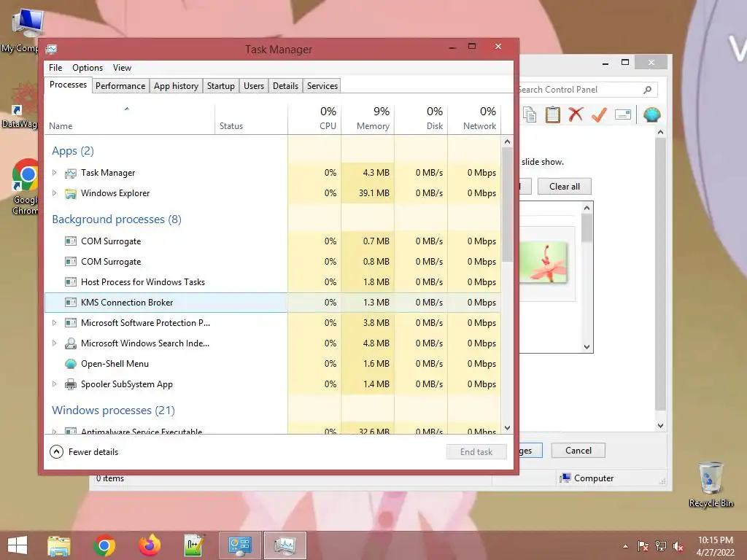Sort by the Network column header

click(474, 119)
